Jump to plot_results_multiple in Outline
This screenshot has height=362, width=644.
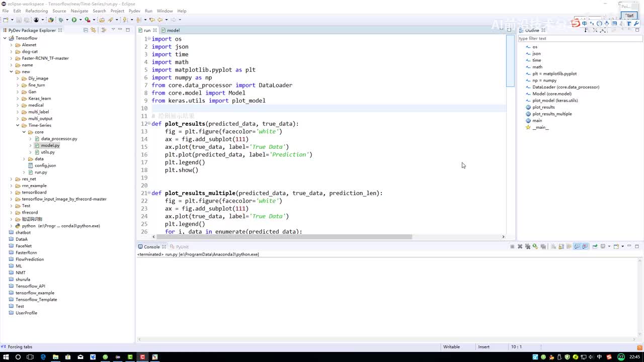552,114
